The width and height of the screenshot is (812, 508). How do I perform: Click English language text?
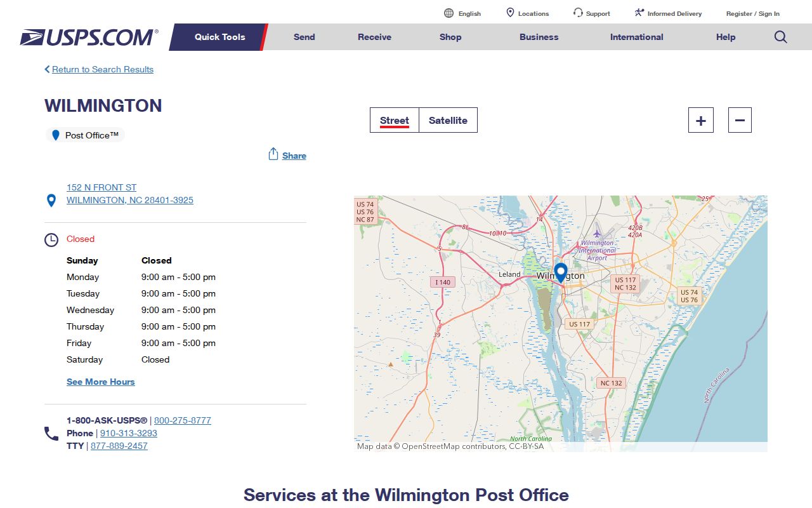pos(469,13)
